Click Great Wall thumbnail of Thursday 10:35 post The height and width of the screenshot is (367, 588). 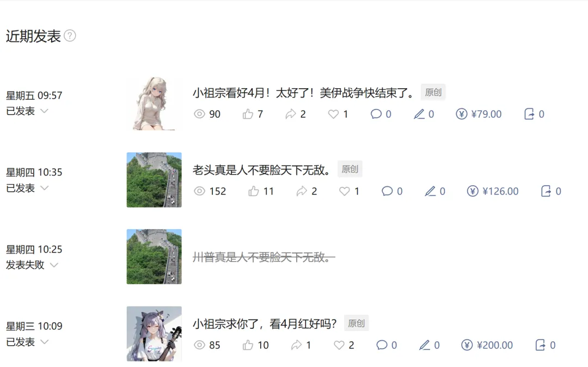[x=154, y=180]
